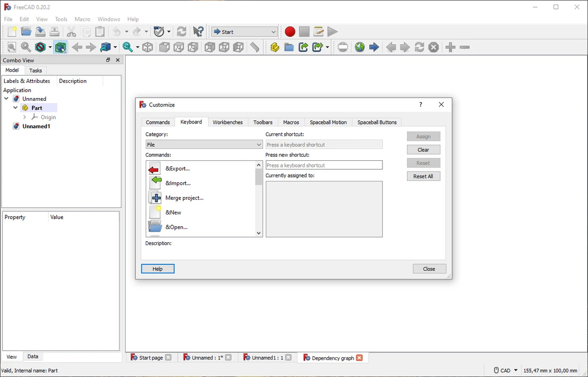Switch to the Macros tab in Customize
This screenshot has width=588, height=377.
tap(291, 122)
